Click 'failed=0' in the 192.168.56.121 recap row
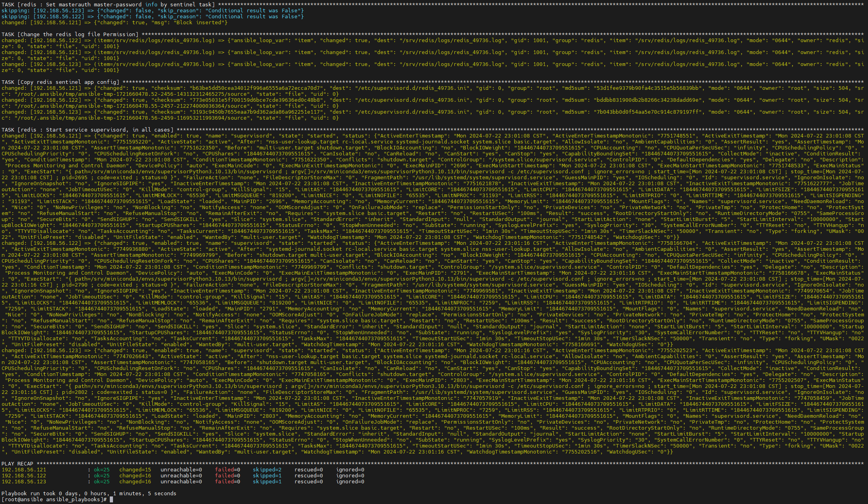Viewport: 868px width, 504px height. point(228,470)
